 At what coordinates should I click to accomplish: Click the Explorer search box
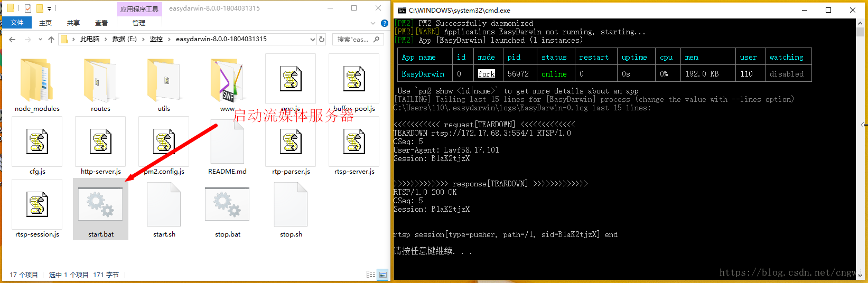(x=357, y=39)
